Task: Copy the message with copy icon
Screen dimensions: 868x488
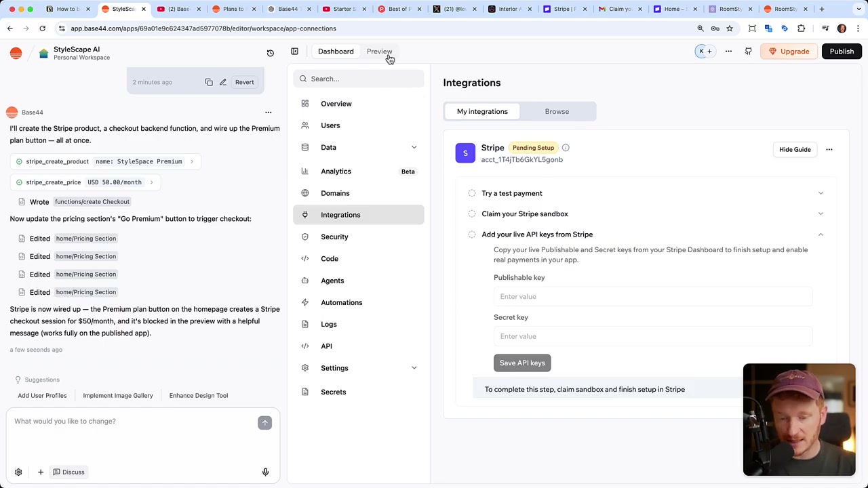Action: tap(209, 82)
